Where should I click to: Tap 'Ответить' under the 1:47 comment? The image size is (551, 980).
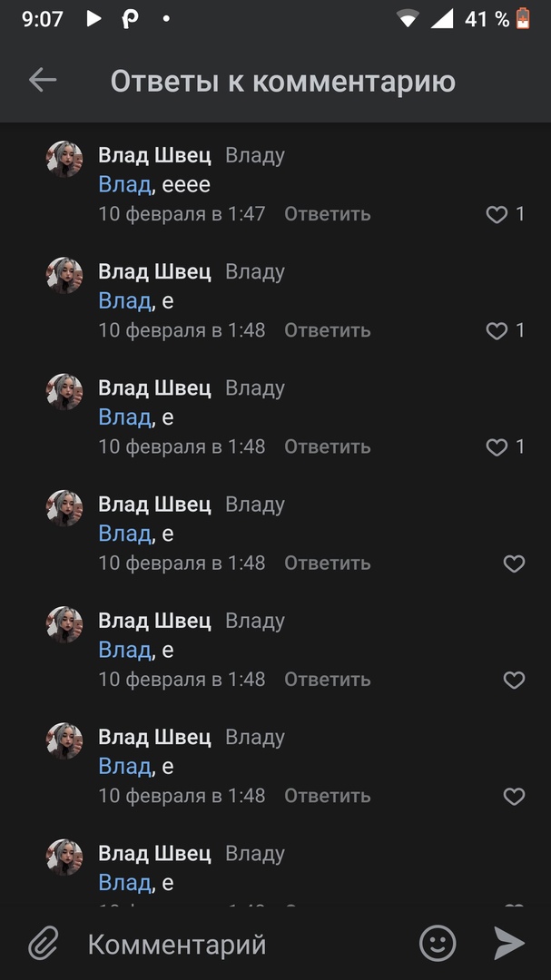pyautogui.click(x=327, y=214)
